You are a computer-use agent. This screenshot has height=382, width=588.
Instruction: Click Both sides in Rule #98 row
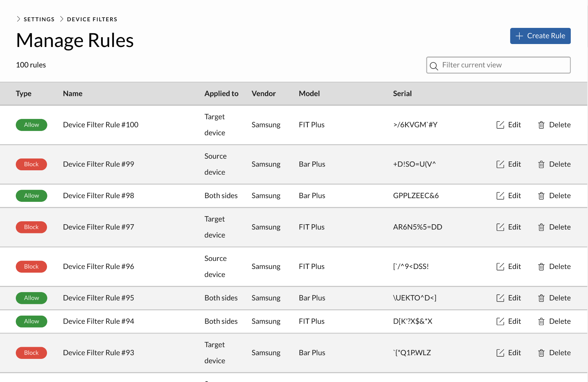(x=221, y=196)
